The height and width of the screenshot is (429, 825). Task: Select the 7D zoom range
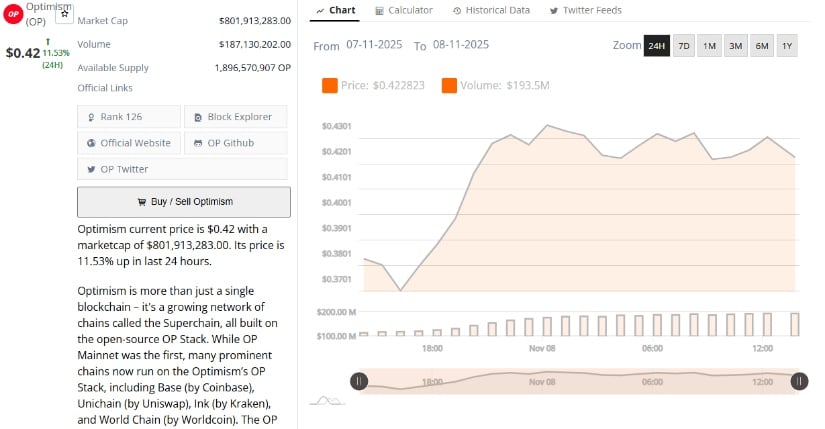click(684, 46)
